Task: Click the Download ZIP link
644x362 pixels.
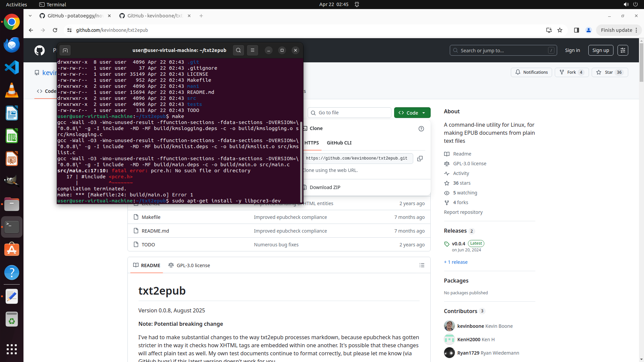Action: click(325, 187)
